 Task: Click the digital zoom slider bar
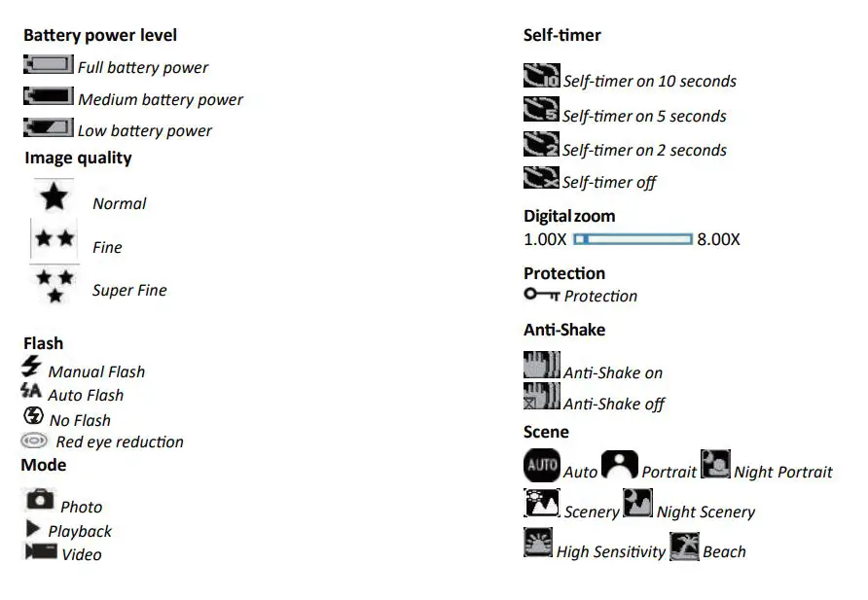point(633,239)
